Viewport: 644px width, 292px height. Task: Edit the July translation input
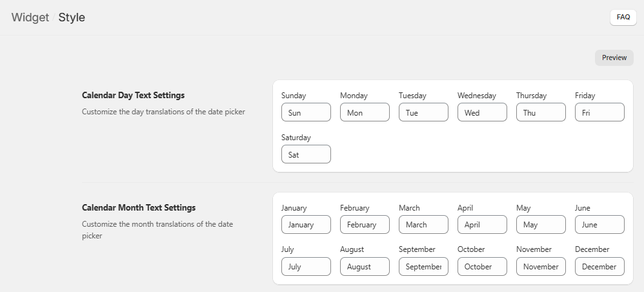tap(306, 266)
